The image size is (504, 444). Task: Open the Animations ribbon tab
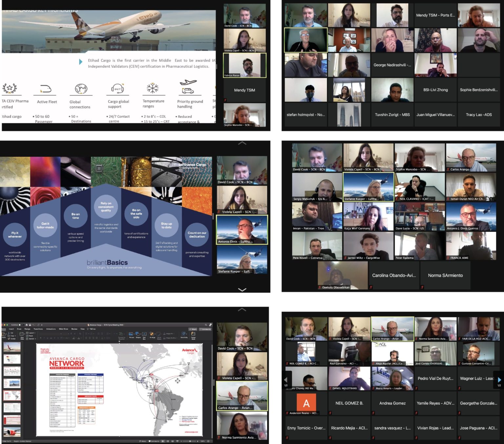[51, 329]
